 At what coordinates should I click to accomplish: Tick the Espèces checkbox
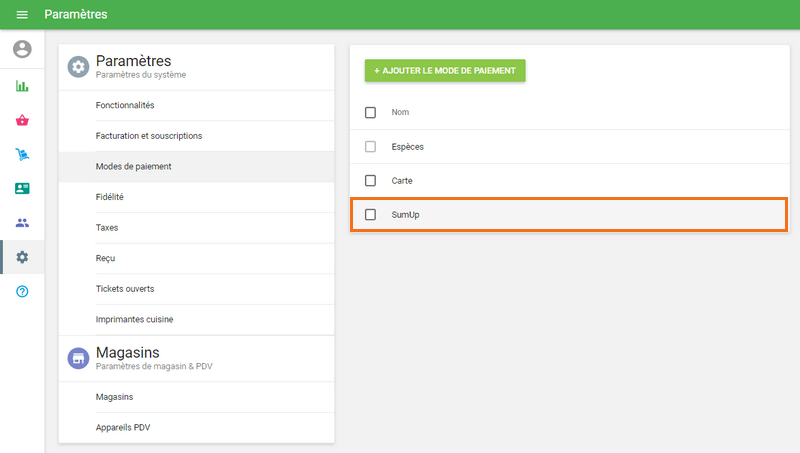[370, 146]
